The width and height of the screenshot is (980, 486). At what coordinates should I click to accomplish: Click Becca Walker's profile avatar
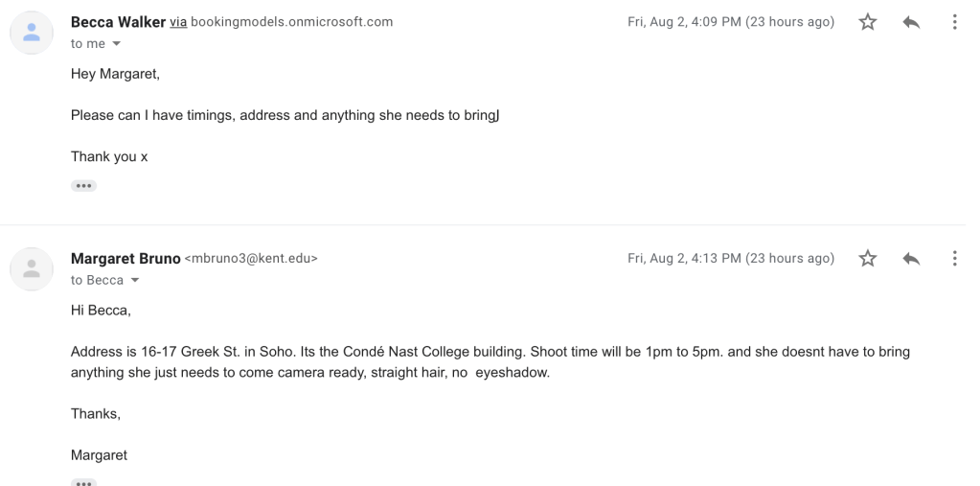tap(31, 34)
